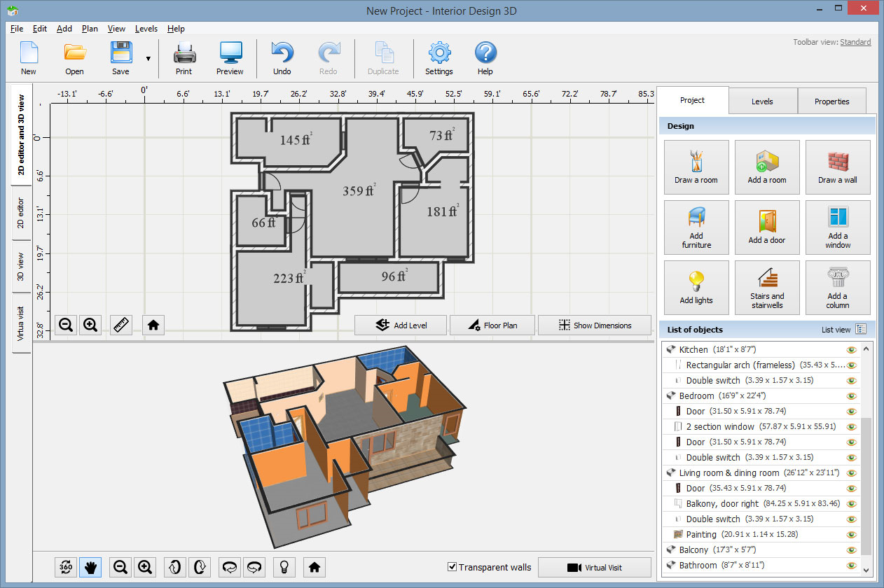Open the Add a window tool
The width and height of the screenshot is (884, 588).
click(838, 227)
